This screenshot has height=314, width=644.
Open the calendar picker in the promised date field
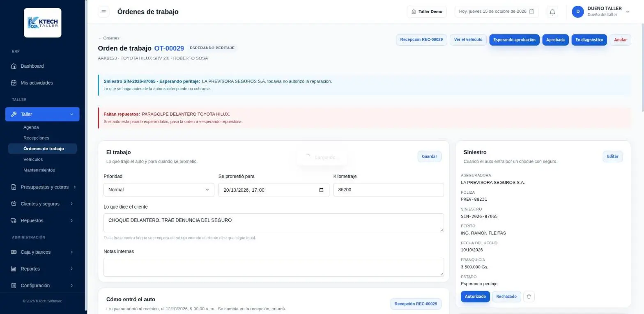click(x=321, y=190)
